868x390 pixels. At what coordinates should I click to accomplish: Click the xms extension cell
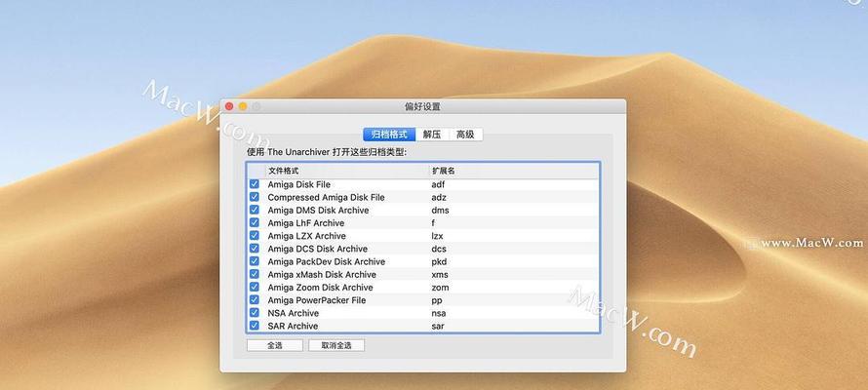440,274
